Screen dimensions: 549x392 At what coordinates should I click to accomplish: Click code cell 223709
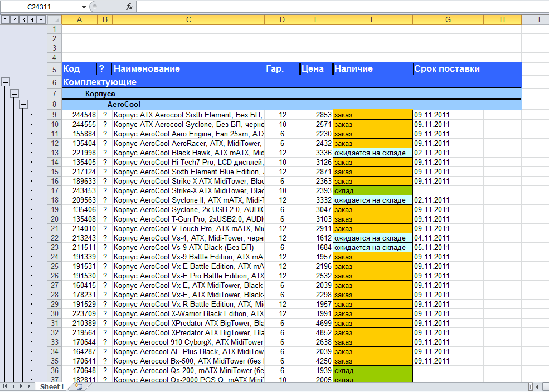tap(80, 313)
